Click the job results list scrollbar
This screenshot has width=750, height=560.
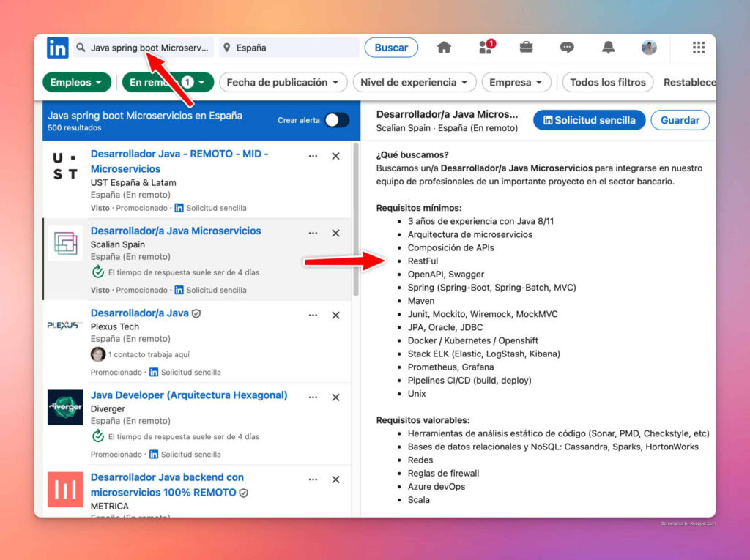click(355, 220)
